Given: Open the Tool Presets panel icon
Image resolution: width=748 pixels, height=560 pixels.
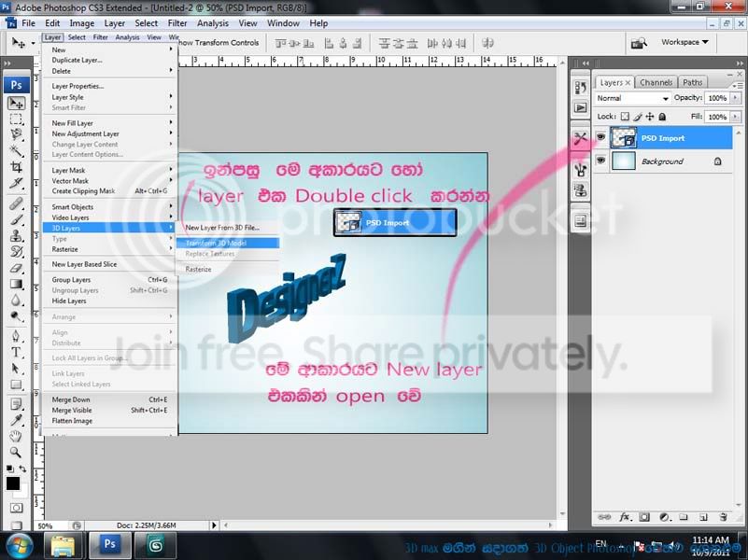Looking at the screenshot, I should tap(581, 139).
